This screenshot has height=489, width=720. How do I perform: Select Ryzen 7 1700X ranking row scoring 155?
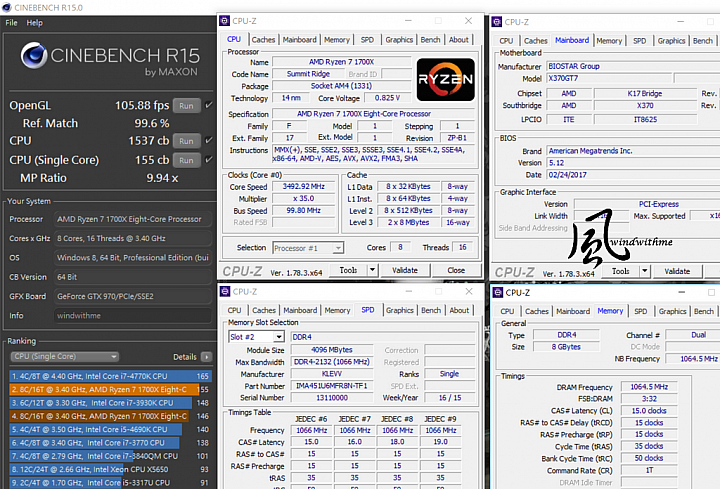pos(110,389)
